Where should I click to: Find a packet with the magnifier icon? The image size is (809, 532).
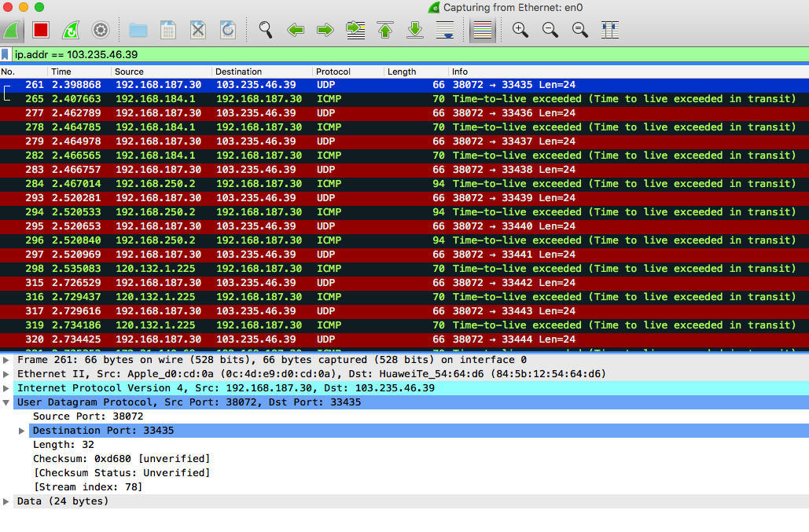(x=266, y=30)
